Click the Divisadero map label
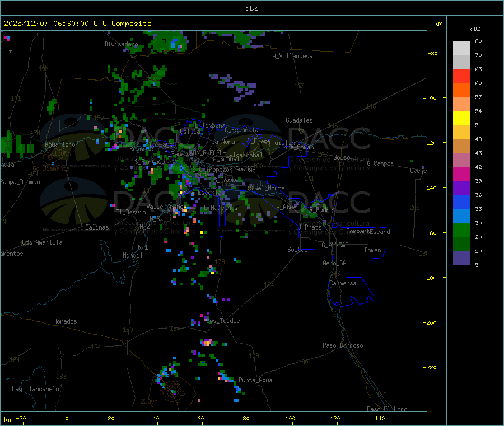This screenshot has height=426, width=504. [121, 44]
